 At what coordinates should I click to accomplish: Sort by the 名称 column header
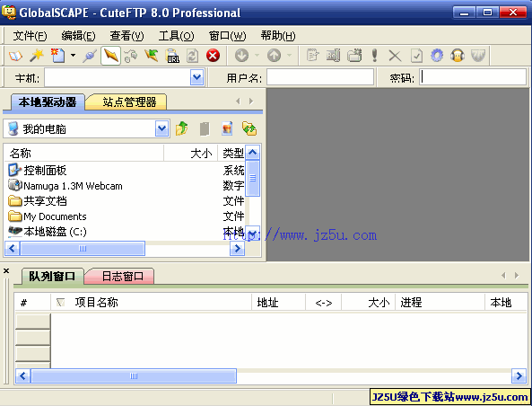(84, 153)
